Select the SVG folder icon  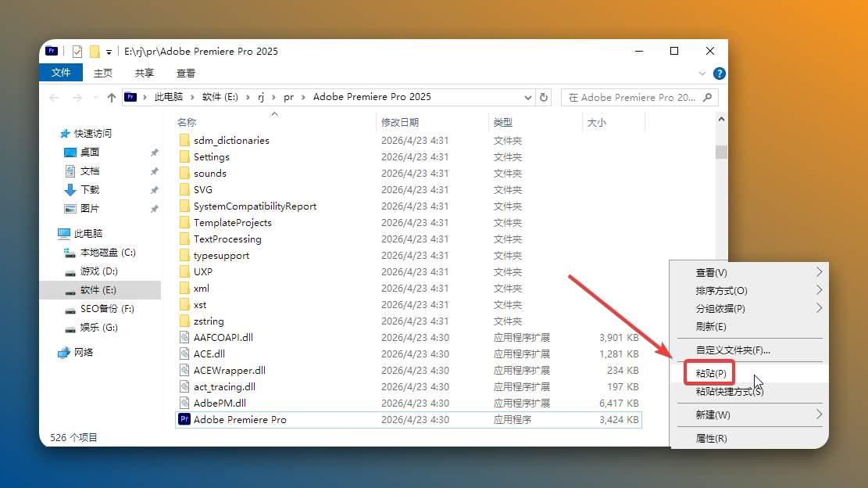tap(184, 189)
